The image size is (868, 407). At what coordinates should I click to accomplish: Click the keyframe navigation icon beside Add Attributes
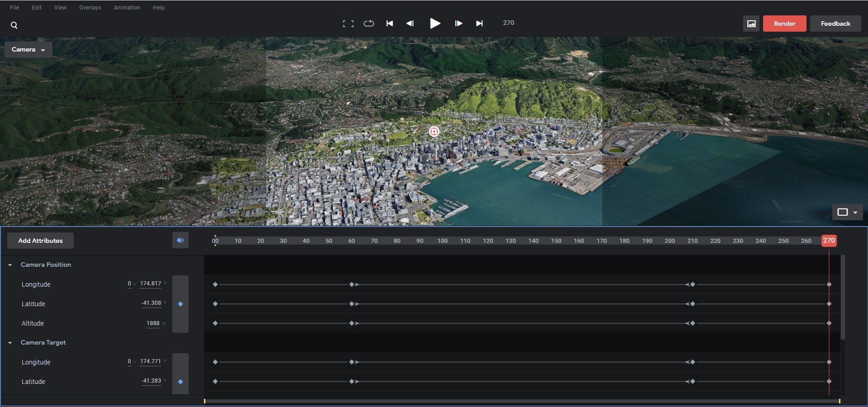coord(180,241)
